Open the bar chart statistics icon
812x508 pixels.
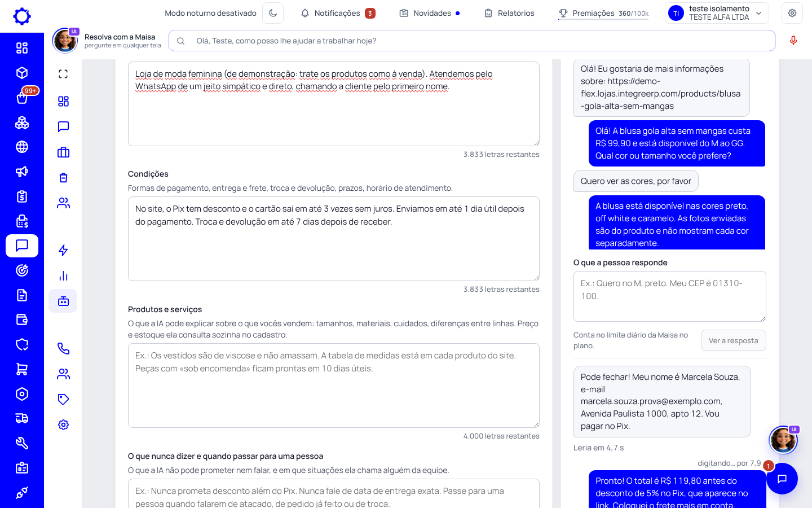(x=63, y=276)
